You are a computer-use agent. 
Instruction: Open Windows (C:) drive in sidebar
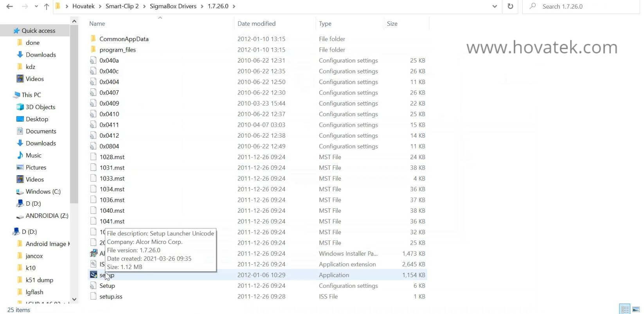click(x=43, y=191)
